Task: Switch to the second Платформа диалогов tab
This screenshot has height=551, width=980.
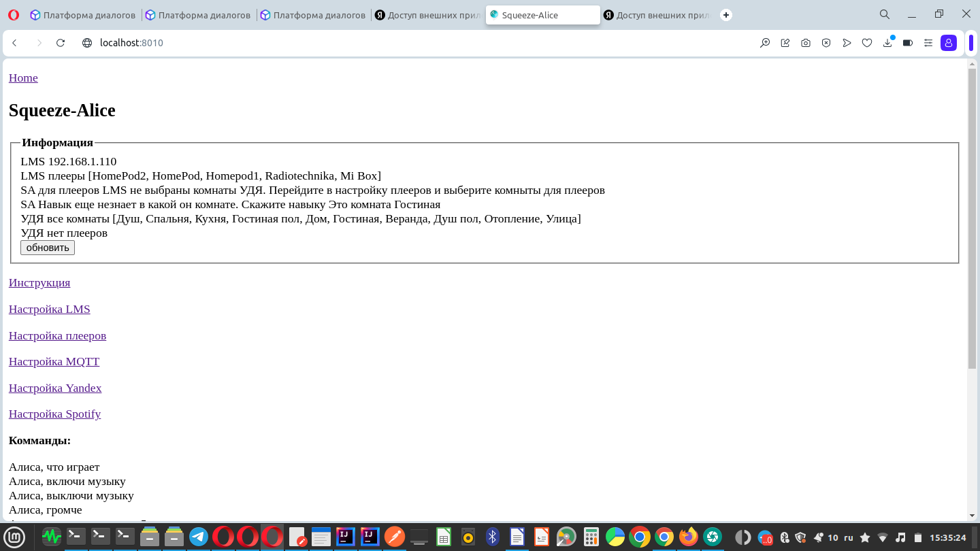Action: (198, 15)
